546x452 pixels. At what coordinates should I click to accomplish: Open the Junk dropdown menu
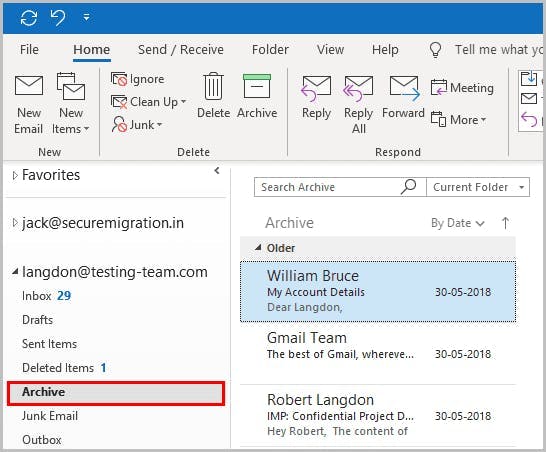click(137, 124)
